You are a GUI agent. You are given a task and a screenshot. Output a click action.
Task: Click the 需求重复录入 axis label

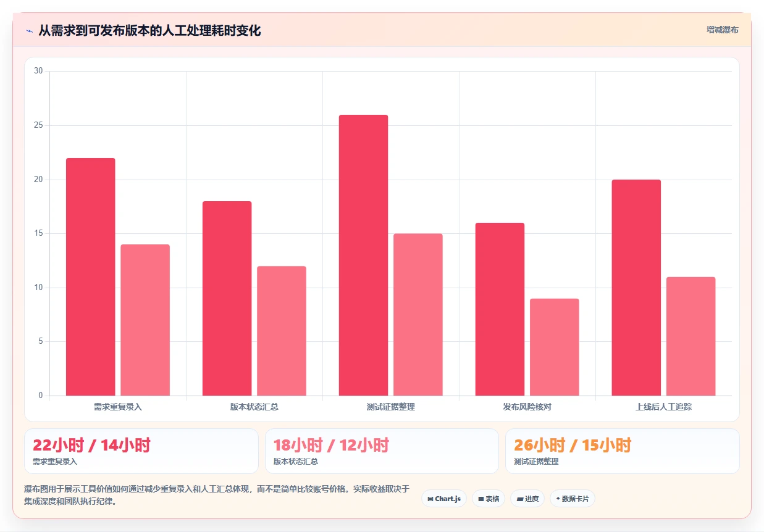tap(118, 407)
